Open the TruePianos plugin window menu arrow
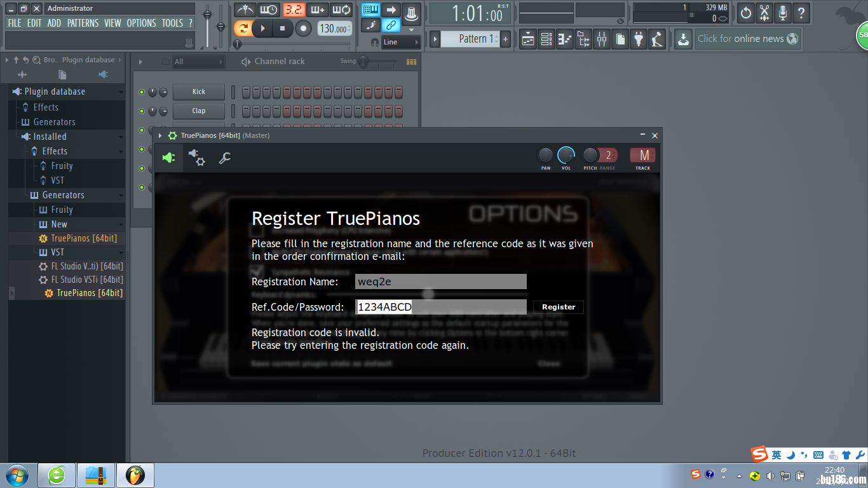This screenshot has height=488, width=868. point(160,135)
